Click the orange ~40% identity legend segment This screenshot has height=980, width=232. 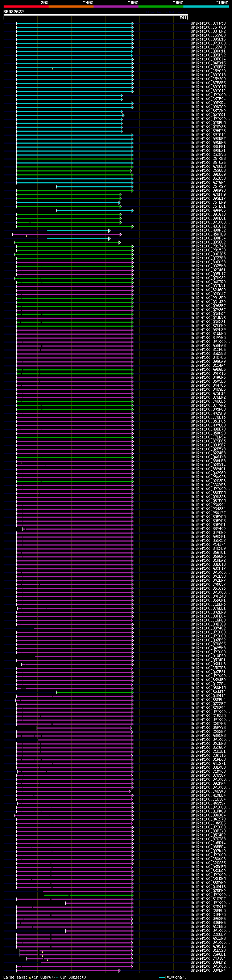click(x=71, y=7)
